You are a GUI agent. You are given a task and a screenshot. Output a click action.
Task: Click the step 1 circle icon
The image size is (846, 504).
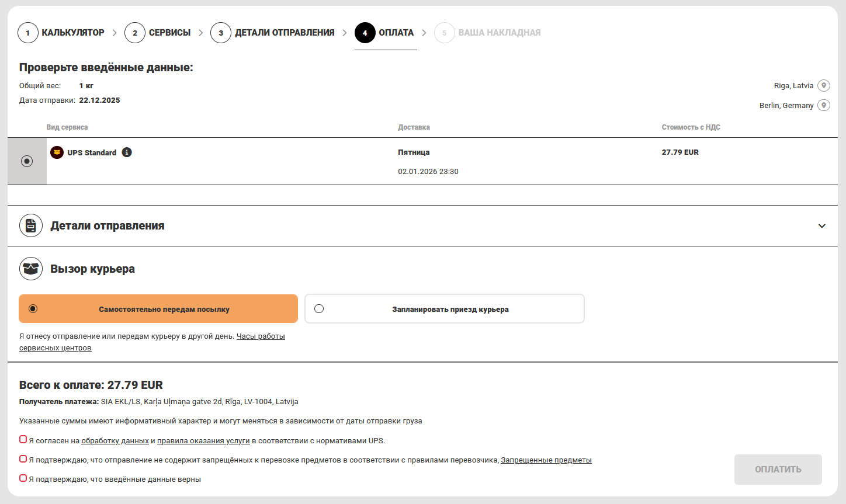point(28,33)
